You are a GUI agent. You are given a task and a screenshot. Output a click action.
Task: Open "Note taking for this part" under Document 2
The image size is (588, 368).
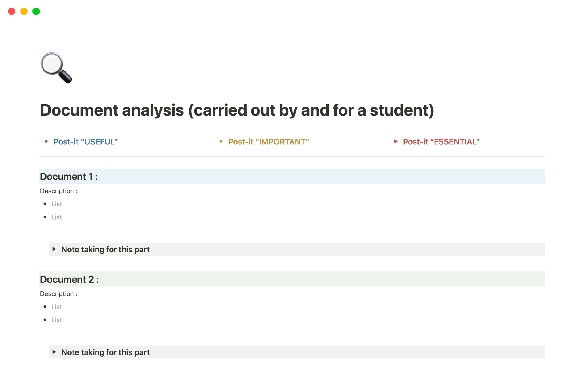click(105, 352)
